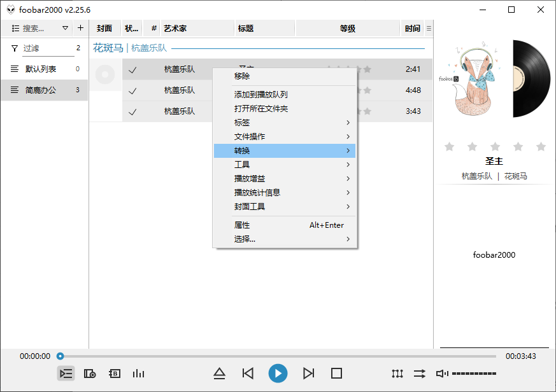This screenshot has height=392, width=556.
Task: Open the spectrum visualization bars icon
Action: [138, 374]
